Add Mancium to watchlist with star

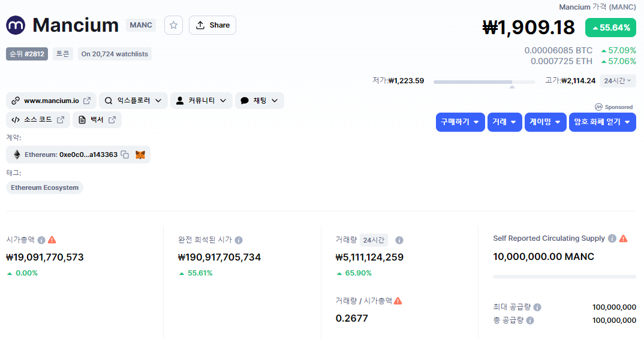click(x=173, y=25)
